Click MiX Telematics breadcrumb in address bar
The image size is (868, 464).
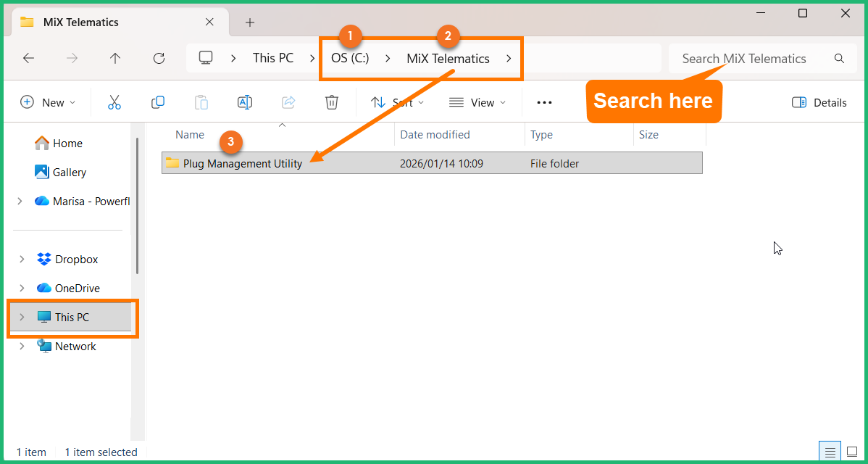448,58
